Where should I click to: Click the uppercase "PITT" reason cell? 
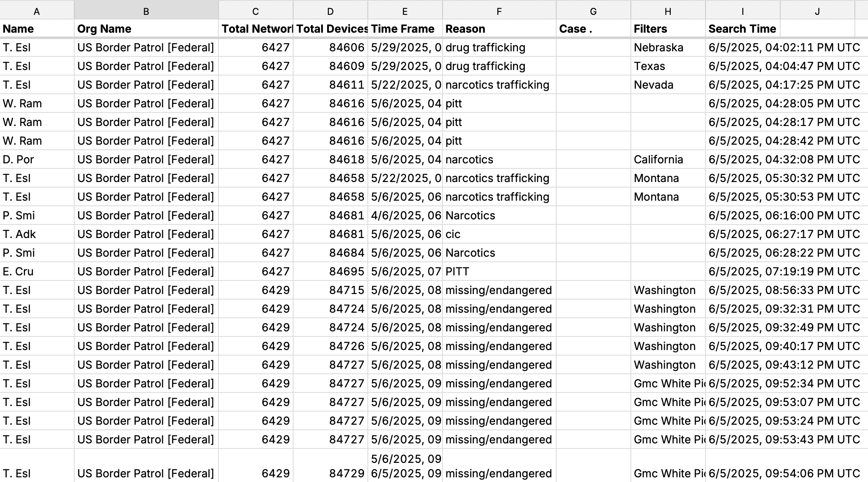[499, 272]
